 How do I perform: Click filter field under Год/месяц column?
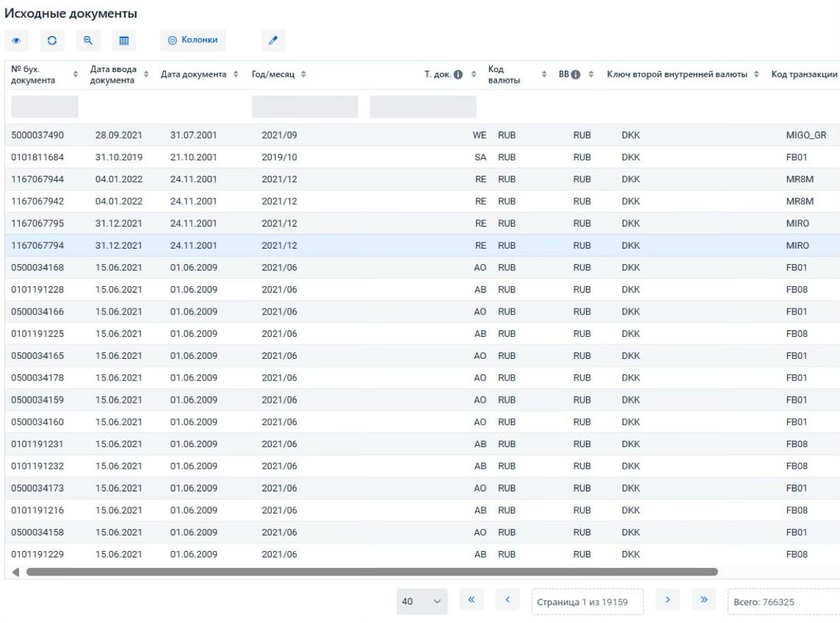click(305, 107)
